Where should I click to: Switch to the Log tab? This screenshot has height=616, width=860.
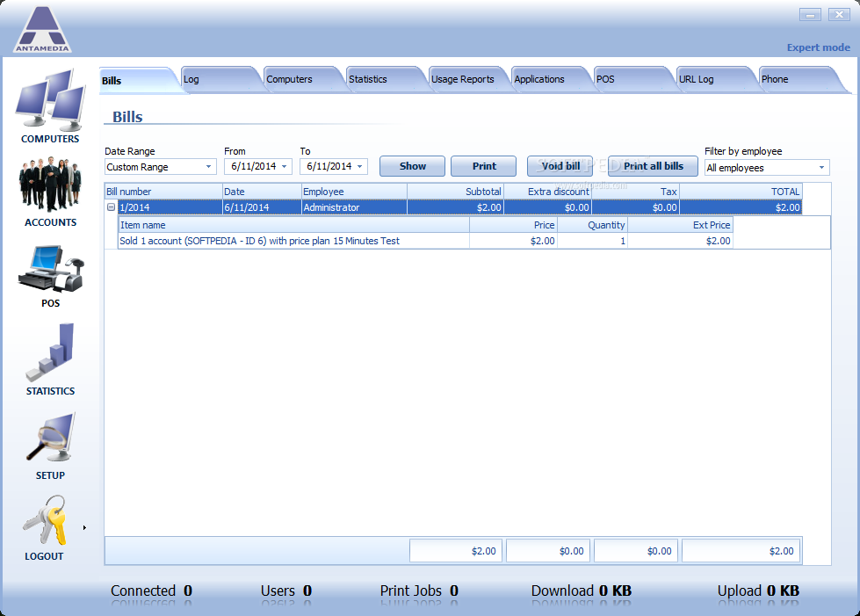point(220,80)
